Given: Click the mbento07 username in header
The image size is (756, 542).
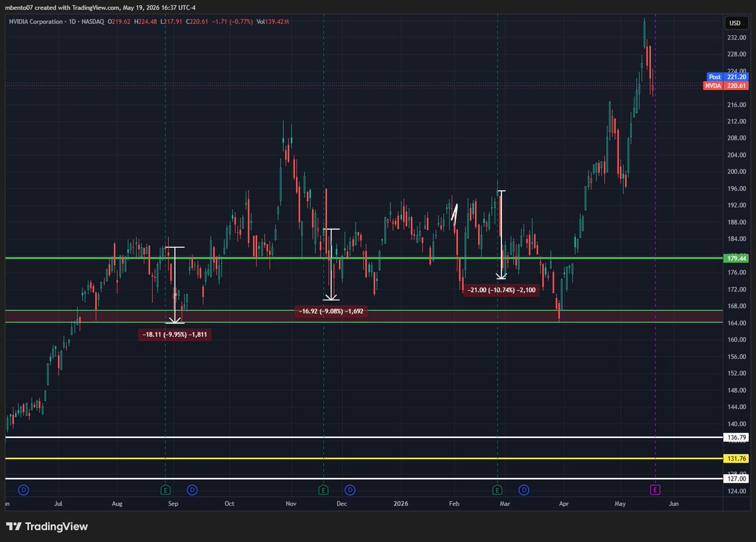Looking at the screenshot, I should [19, 8].
